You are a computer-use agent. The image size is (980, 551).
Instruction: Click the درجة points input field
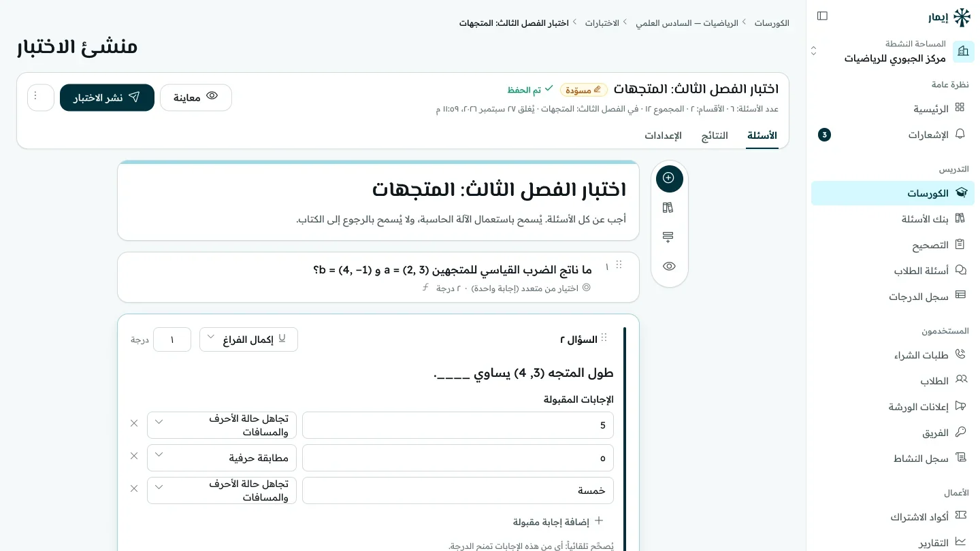point(172,339)
